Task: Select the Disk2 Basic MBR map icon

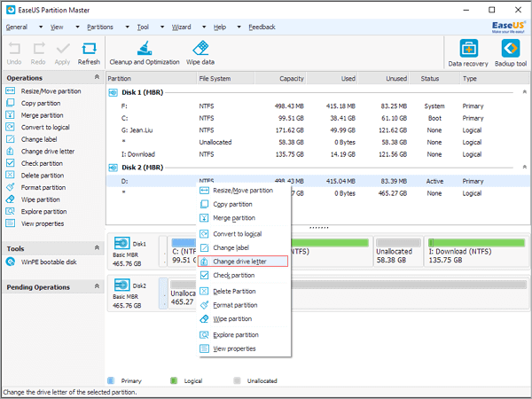Action: click(122, 285)
